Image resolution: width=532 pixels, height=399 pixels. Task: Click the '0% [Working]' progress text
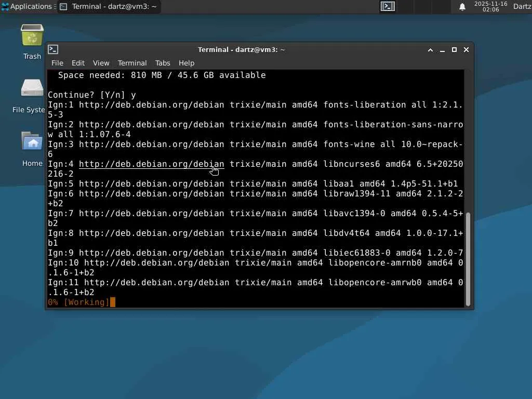coord(79,302)
